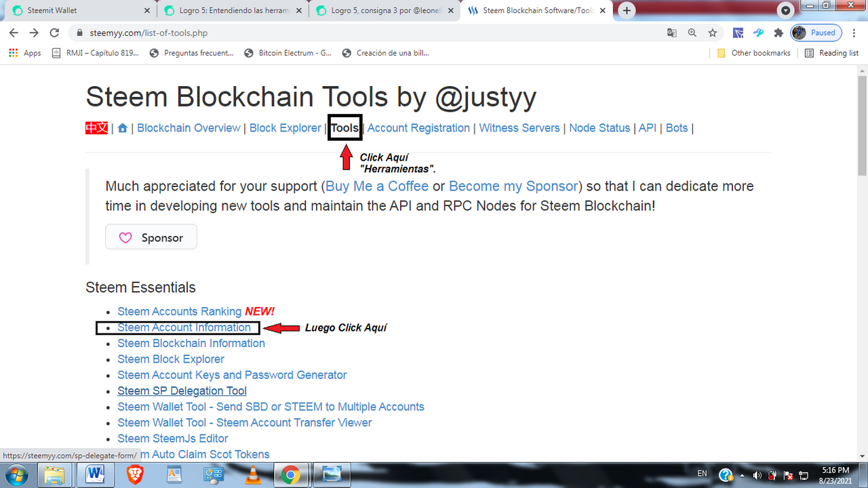The image size is (868, 488).
Task: Open Microsoft Word from the taskbar
Action: tap(96, 475)
